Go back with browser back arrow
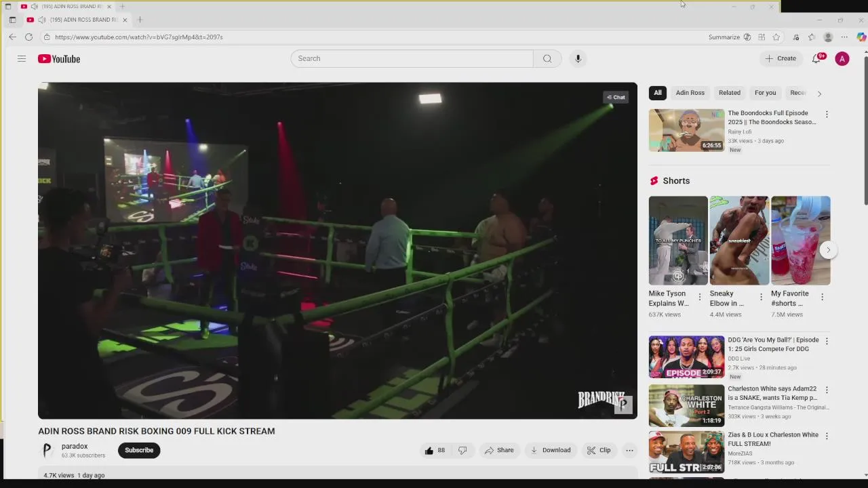This screenshot has width=868, height=488. pyautogui.click(x=12, y=37)
